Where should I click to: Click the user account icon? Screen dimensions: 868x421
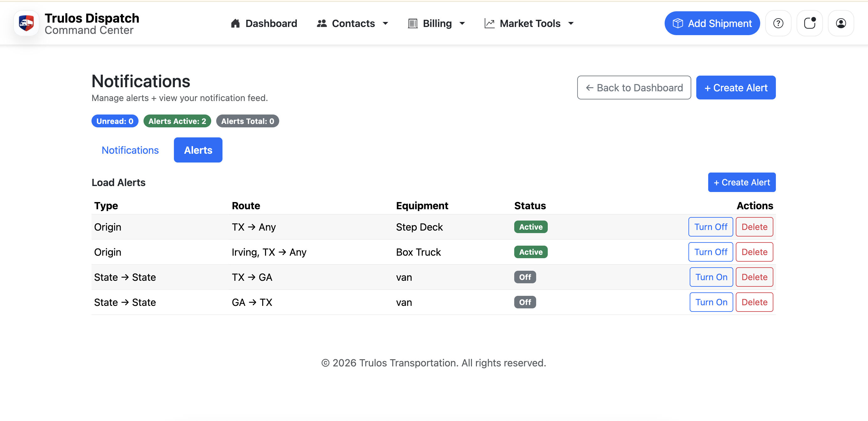pyautogui.click(x=840, y=23)
